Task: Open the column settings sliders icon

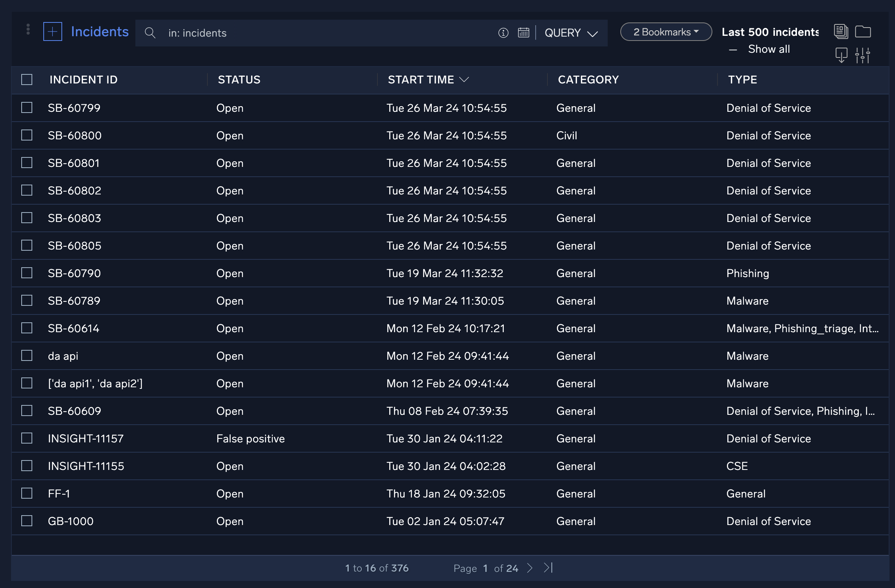Action: [x=863, y=55]
